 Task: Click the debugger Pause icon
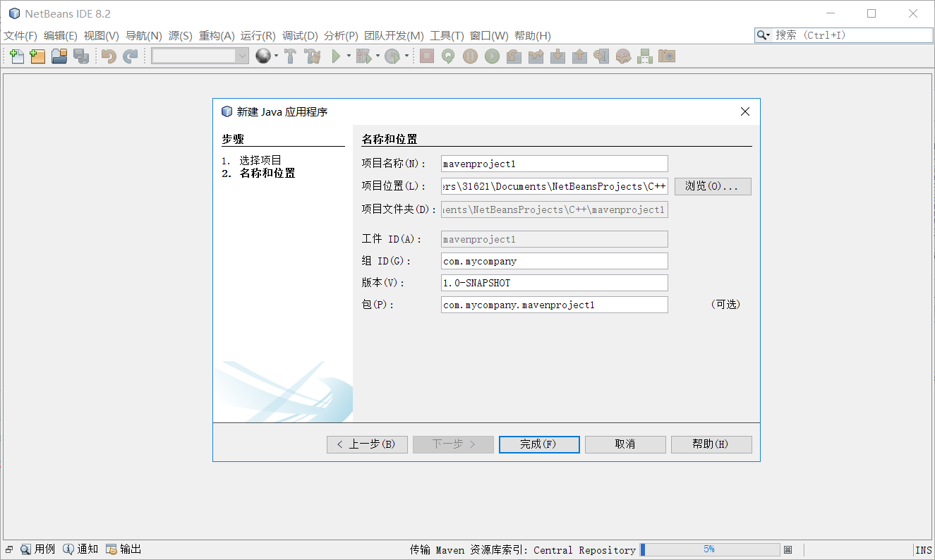tap(470, 56)
